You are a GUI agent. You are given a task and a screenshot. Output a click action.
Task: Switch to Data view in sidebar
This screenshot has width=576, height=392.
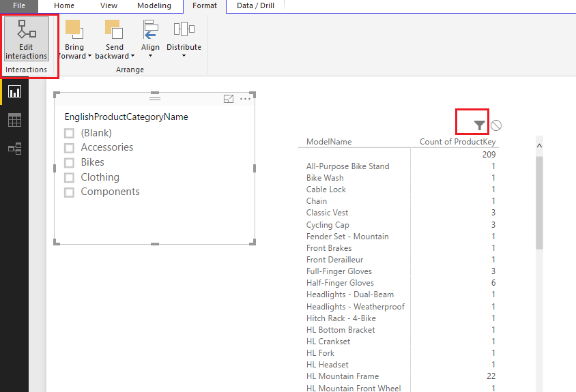(15, 120)
